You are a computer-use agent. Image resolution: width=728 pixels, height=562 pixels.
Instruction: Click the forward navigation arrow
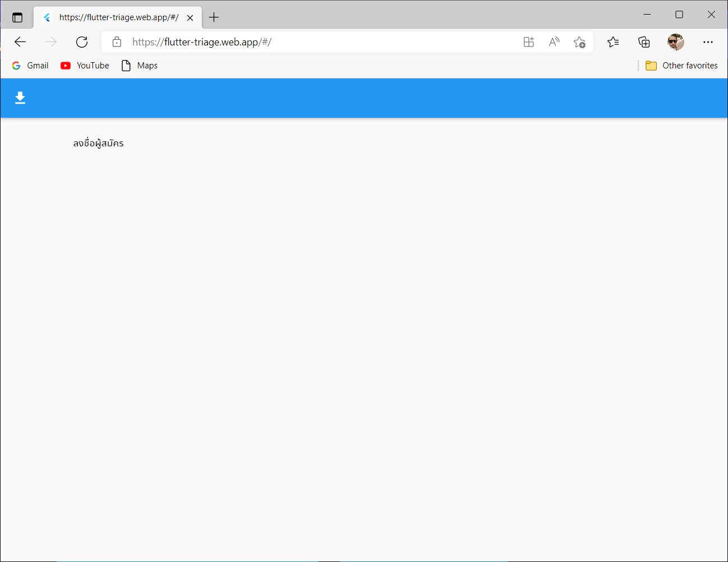(51, 42)
